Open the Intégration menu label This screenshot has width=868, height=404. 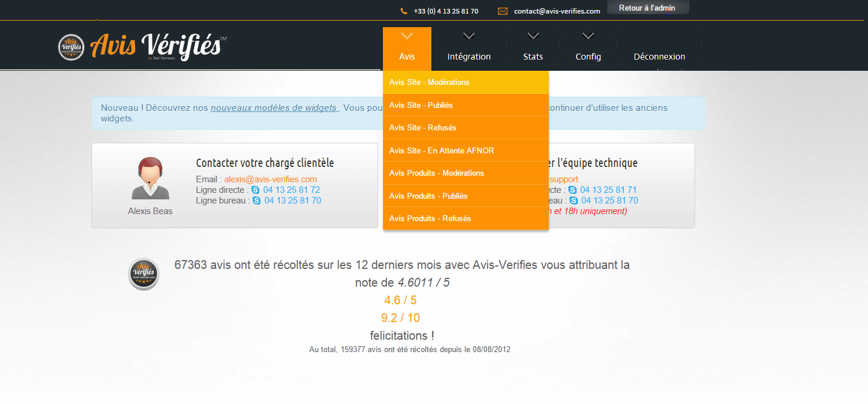469,57
